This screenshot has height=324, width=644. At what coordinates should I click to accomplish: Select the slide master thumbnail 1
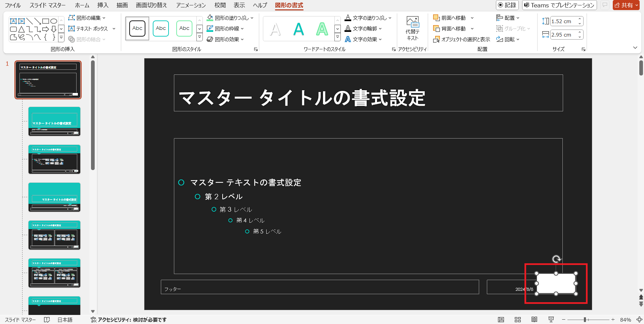[x=48, y=80]
